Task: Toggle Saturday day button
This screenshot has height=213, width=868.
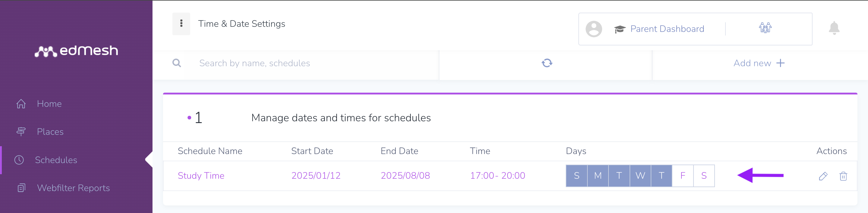Action: [704, 176]
